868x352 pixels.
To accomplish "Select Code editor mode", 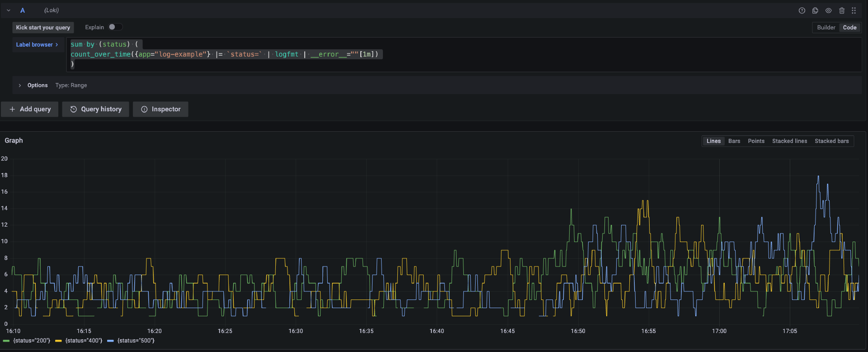I will pos(849,28).
